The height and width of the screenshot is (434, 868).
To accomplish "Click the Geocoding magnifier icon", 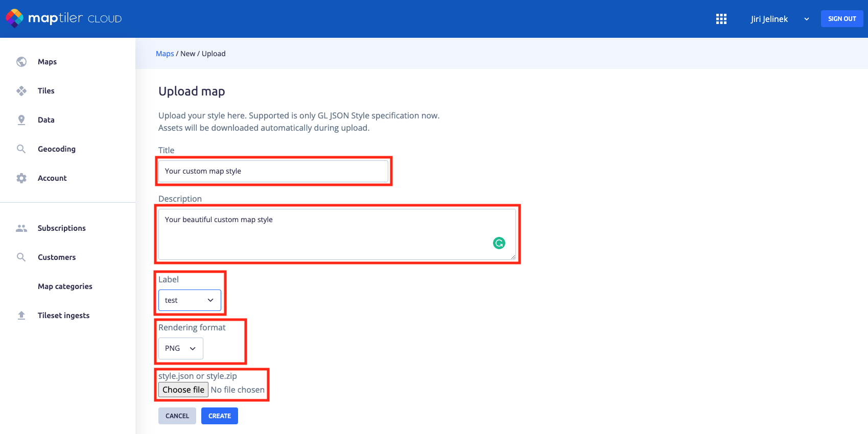I will click(21, 149).
